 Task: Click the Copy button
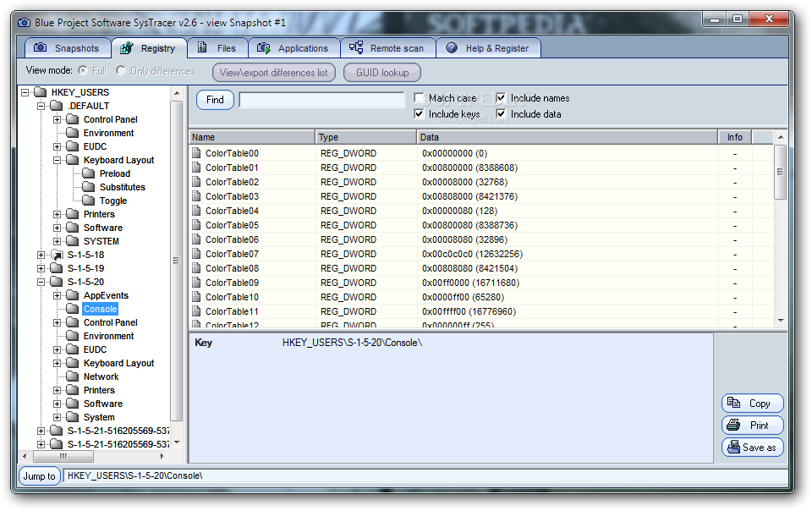coord(753,403)
